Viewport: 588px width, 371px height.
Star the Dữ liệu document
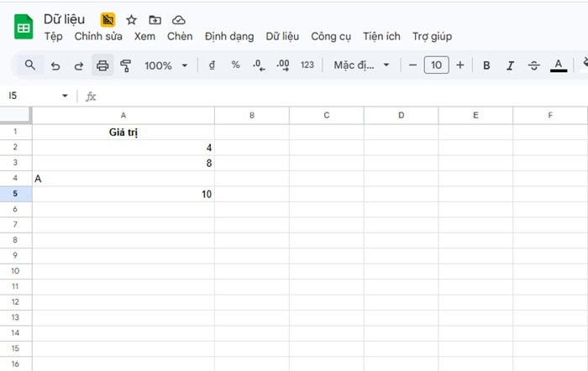(131, 19)
